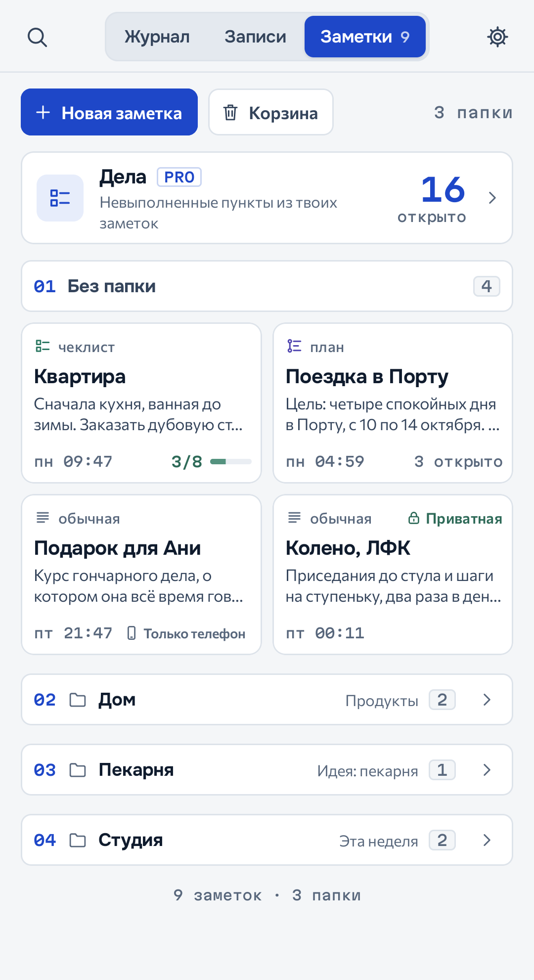
Task: Click the обычная icon on Подарок для Ани
Action: (x=43, y=518)
